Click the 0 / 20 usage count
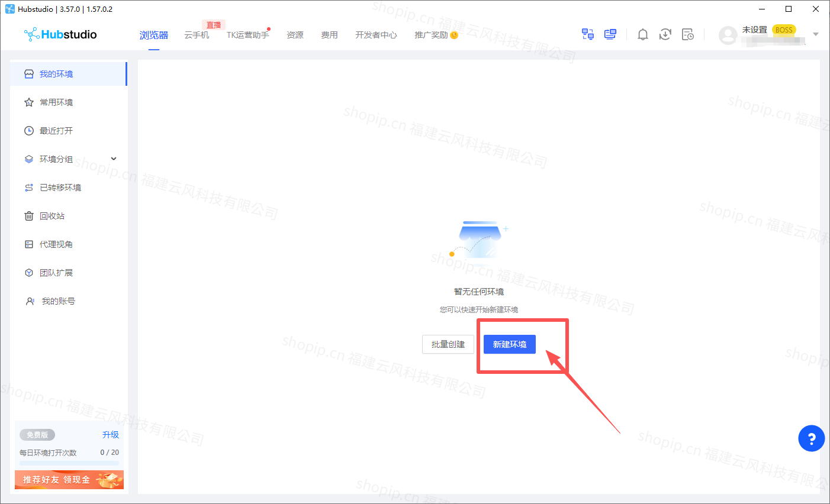Screen dimensions: 830x504 click(x=110, y=453)
